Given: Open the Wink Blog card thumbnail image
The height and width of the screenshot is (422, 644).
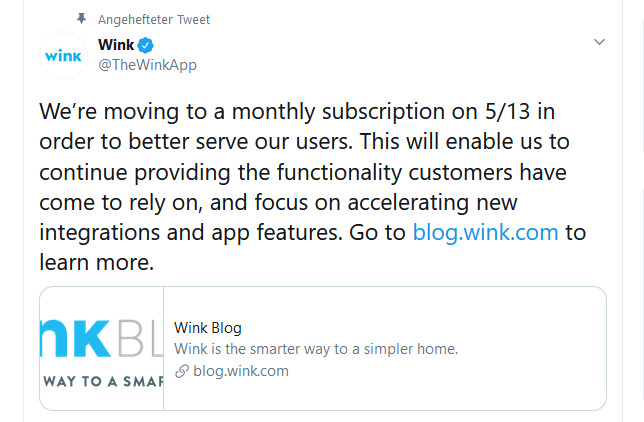Looking at the screenshot, I should (x=101, y=348).
